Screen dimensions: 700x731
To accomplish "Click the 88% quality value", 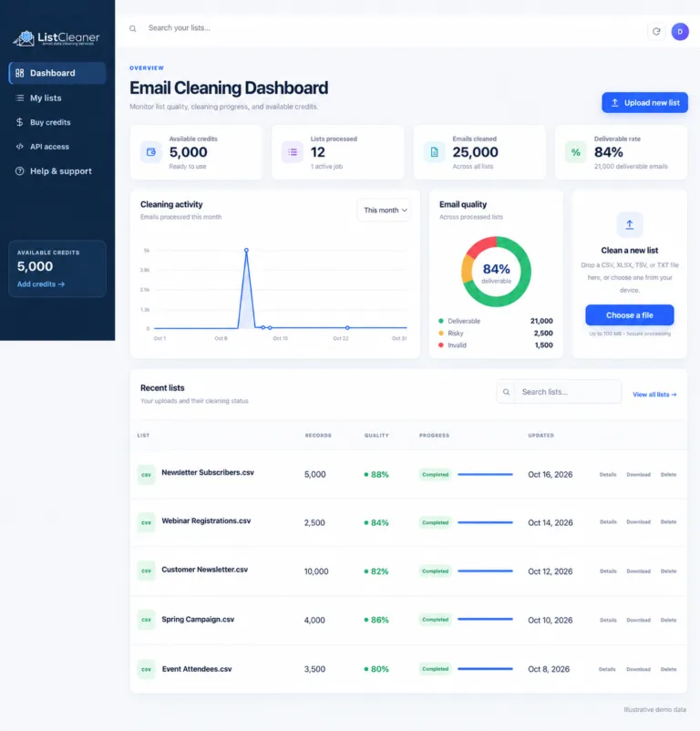I will tap(380, 475).
